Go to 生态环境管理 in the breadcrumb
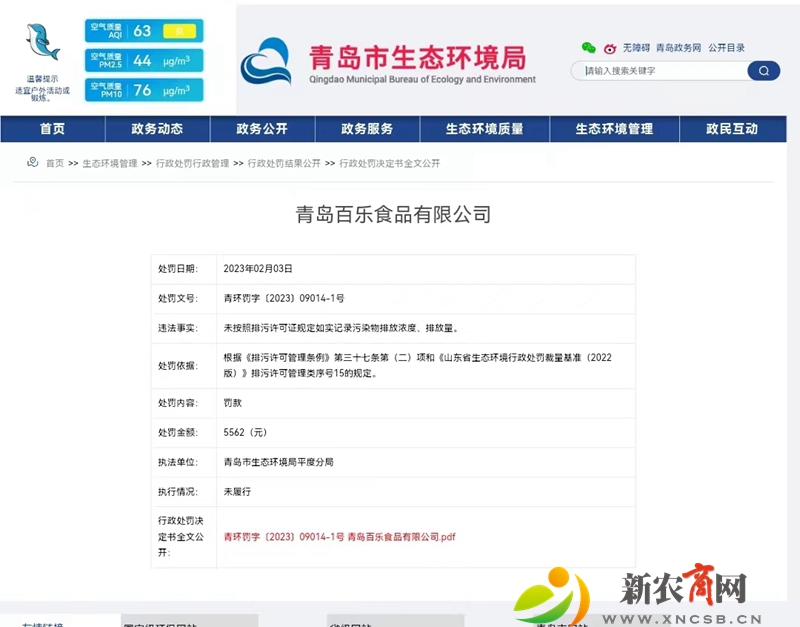Viewport: 800px width, 627px height. pos(110,163)
